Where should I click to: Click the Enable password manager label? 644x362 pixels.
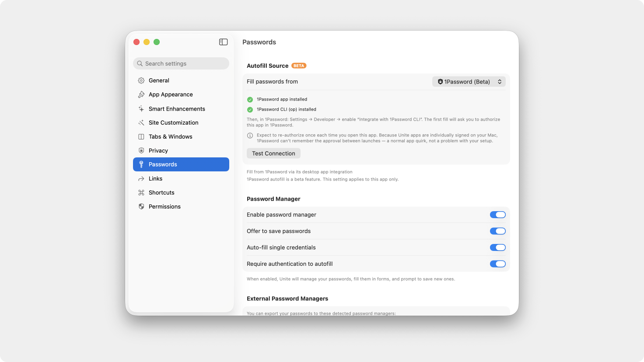281,215
